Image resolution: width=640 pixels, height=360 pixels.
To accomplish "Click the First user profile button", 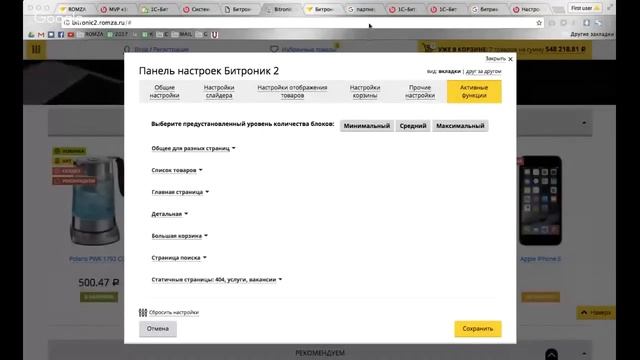I will [585, 8].
